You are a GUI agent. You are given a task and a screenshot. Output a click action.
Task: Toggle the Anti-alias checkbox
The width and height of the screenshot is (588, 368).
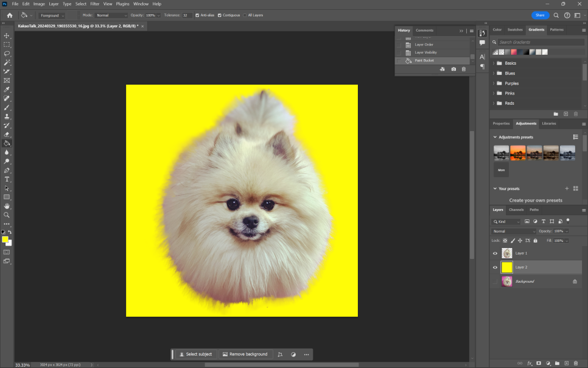197,15
